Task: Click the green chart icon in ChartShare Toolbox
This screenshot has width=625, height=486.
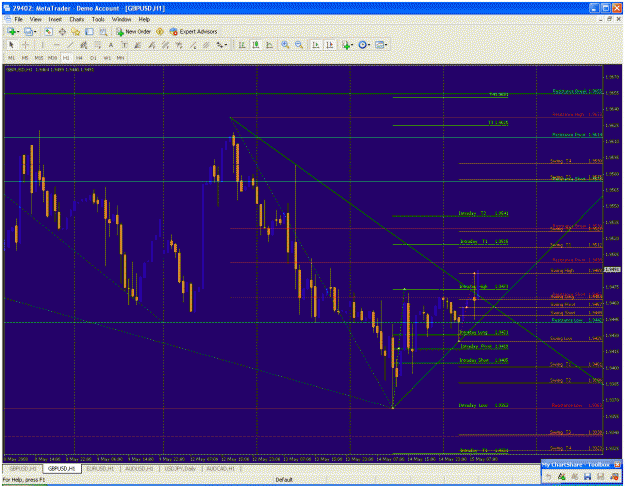Action: (561, 476)
